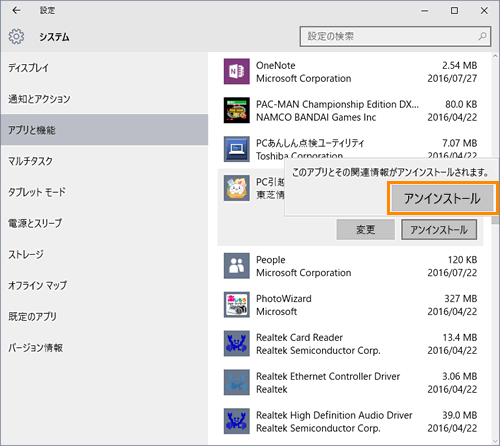Select Realtek Ethernet Controller Driver name
This screenshot has height=446, width=500.
tap(328, 376)
